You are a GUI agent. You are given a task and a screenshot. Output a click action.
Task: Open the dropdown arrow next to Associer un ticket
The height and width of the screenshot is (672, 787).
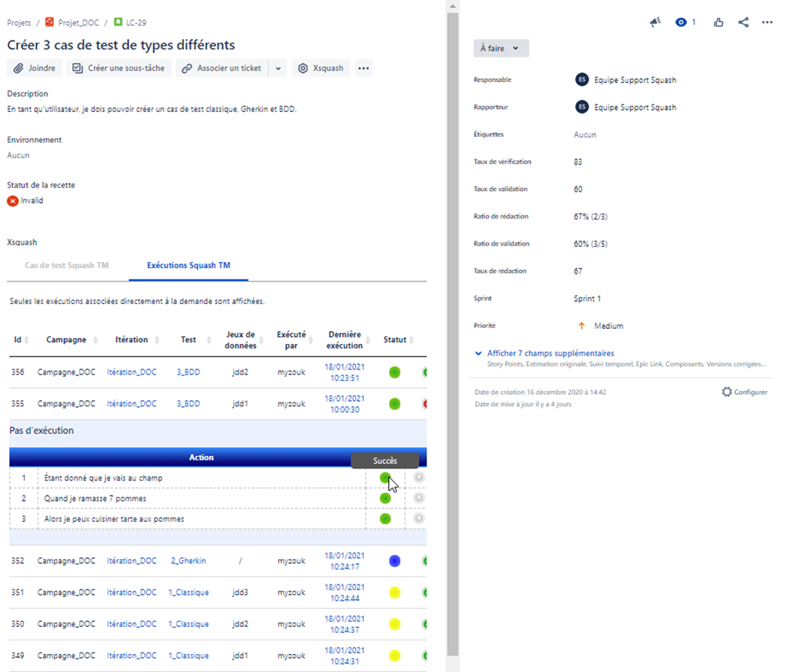coord(278,68)
